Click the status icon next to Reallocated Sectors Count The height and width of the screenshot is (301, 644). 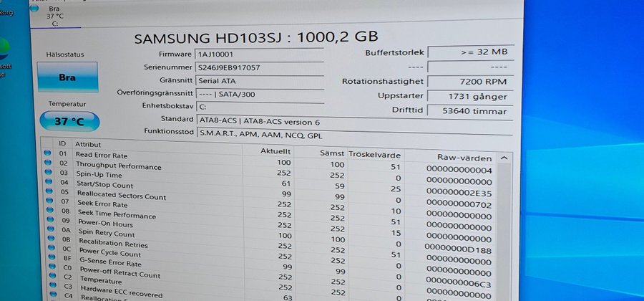[x=48, y=192]
